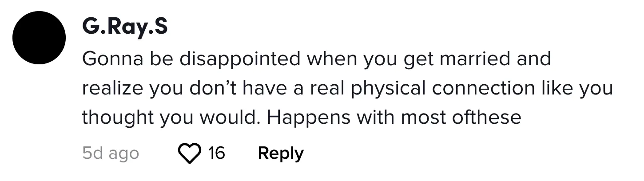The height and width of the screenshot is (181, 644).
Task: Click the like count showing 16
Action: point(217,153)
